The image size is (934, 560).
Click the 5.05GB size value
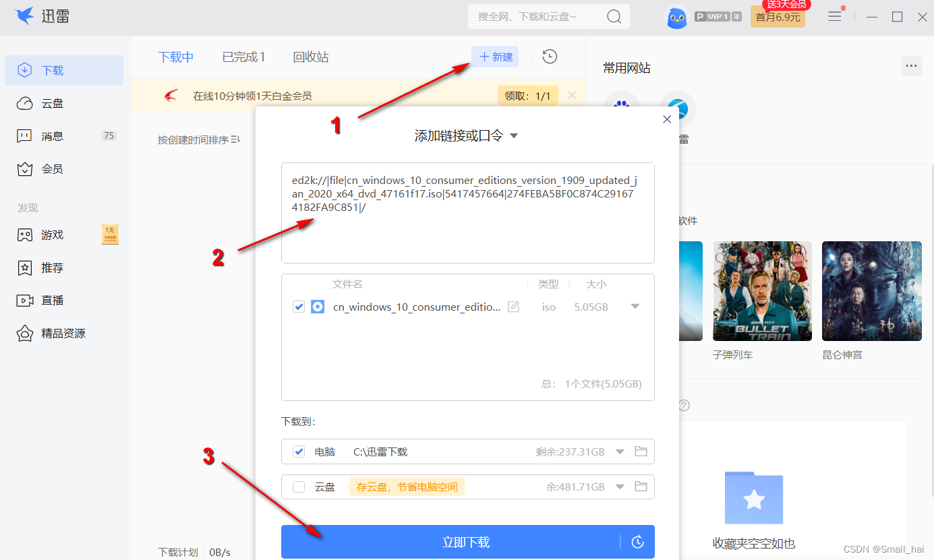(591, 307)
